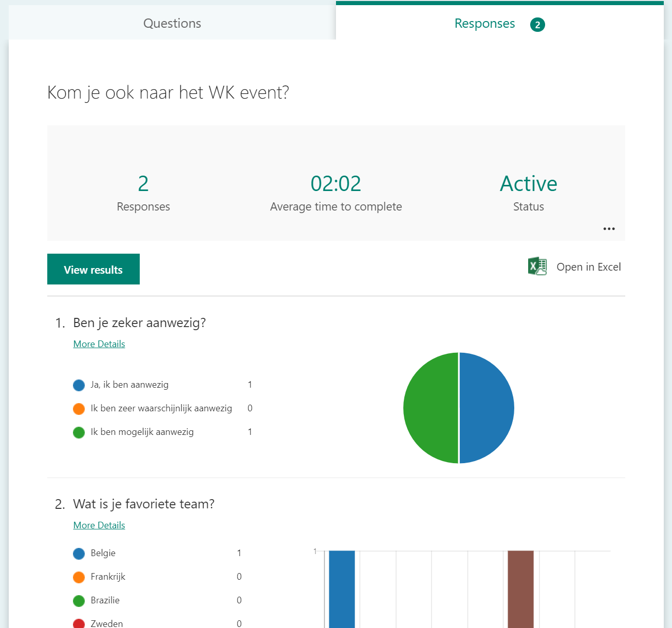The image size is (672, 628).
Task: Switch to the Questions tab
Action: 172,23
